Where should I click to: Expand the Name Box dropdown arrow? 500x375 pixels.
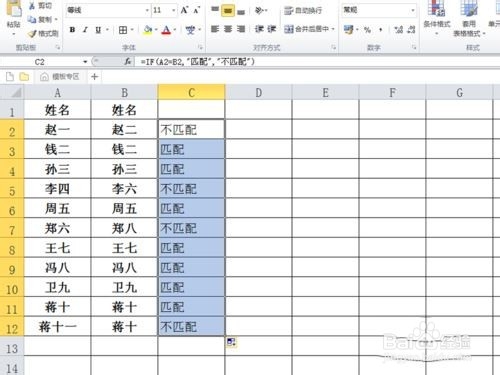pos(85,62)
